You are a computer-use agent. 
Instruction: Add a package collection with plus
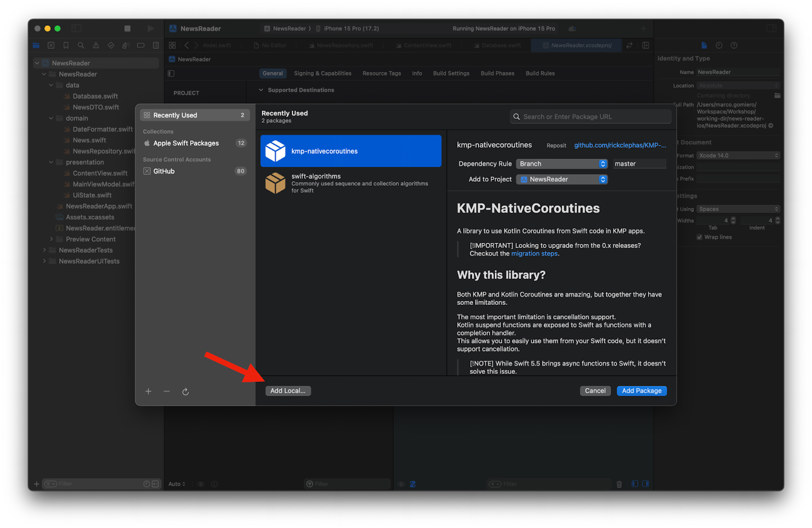point(148,391)
